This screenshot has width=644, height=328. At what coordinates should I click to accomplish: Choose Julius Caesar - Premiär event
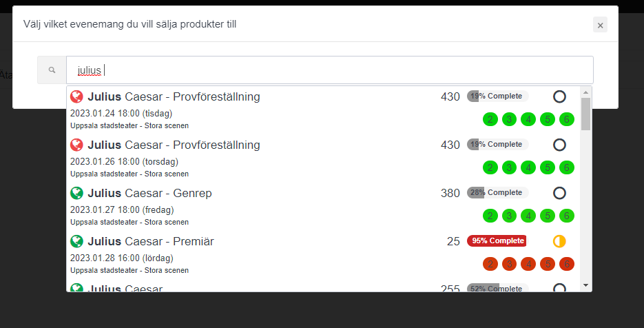[151, 241]
